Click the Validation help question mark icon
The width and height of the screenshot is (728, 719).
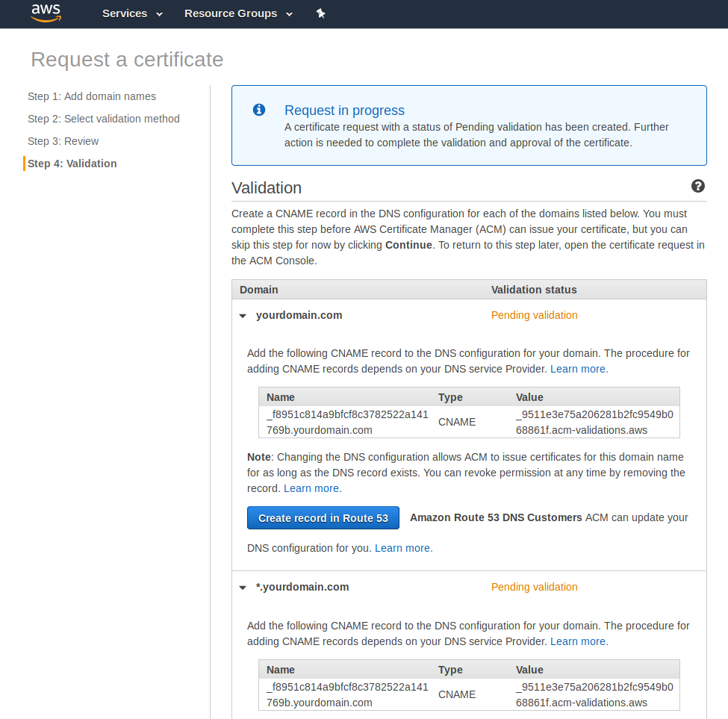698,186
